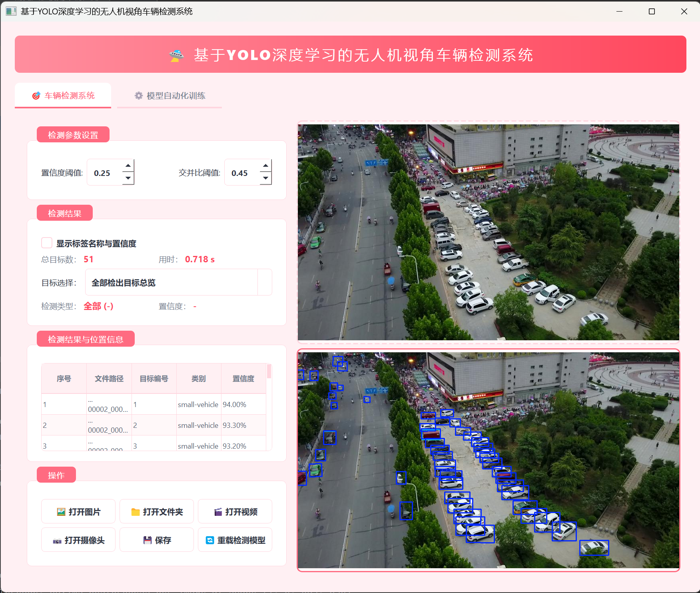Select file path cell in row 2
The height and width of the screenshot is (593, 700).
[109, 425]
